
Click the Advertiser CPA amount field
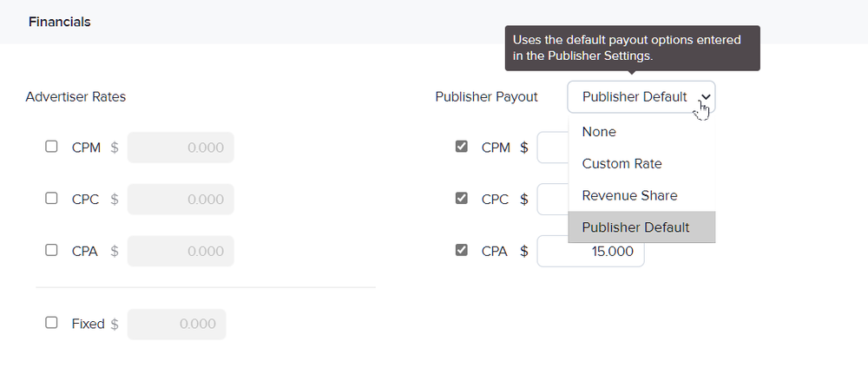pos(181,251)
